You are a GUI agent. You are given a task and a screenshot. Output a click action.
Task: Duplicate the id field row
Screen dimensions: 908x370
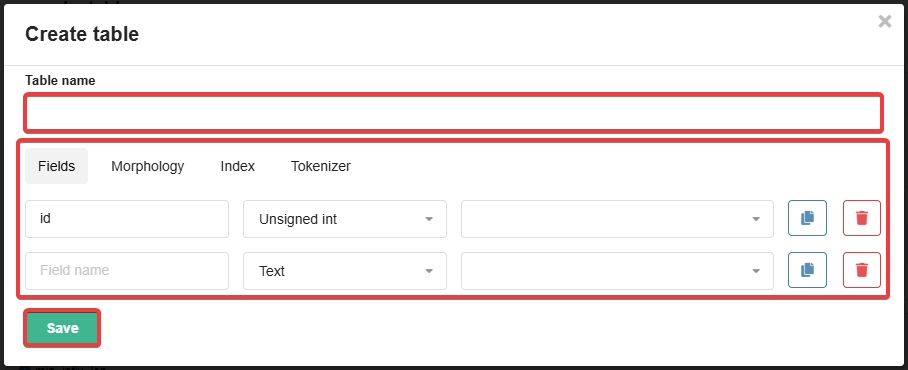807,218
